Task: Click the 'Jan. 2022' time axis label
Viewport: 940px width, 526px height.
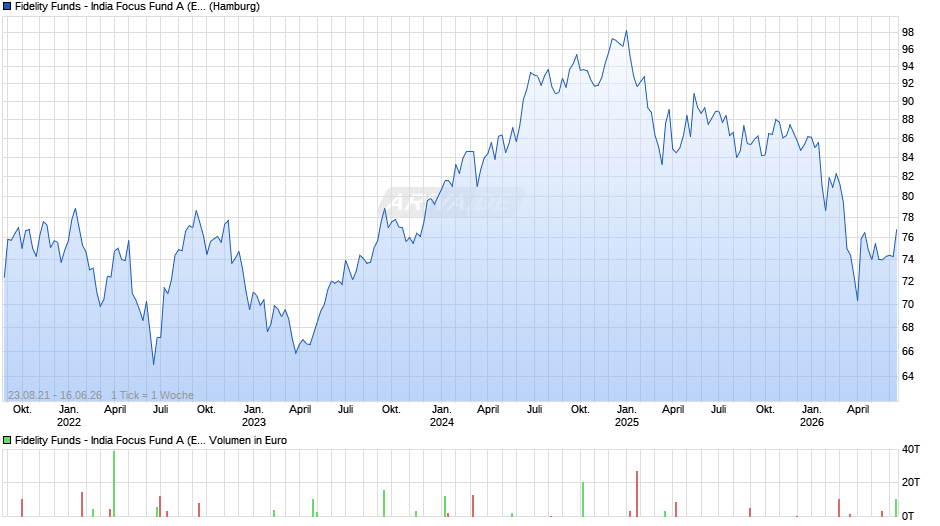Action: [x=68, y=416]
